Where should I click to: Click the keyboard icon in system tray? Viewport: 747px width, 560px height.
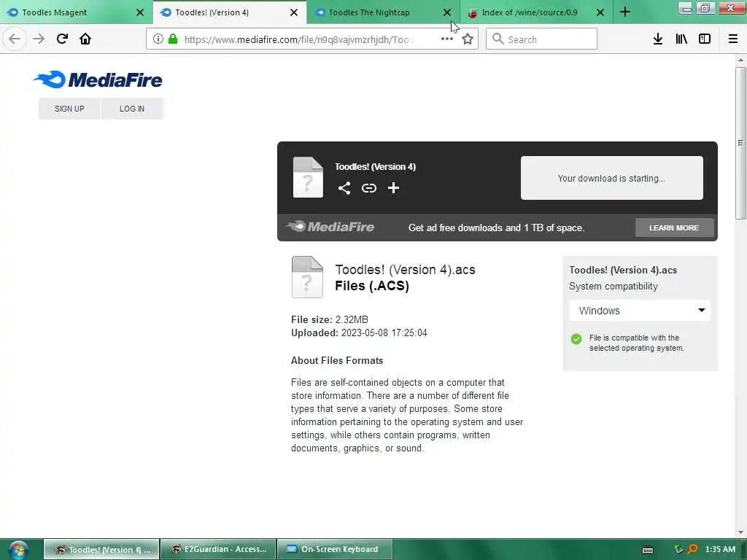click(x=648, y=550)
